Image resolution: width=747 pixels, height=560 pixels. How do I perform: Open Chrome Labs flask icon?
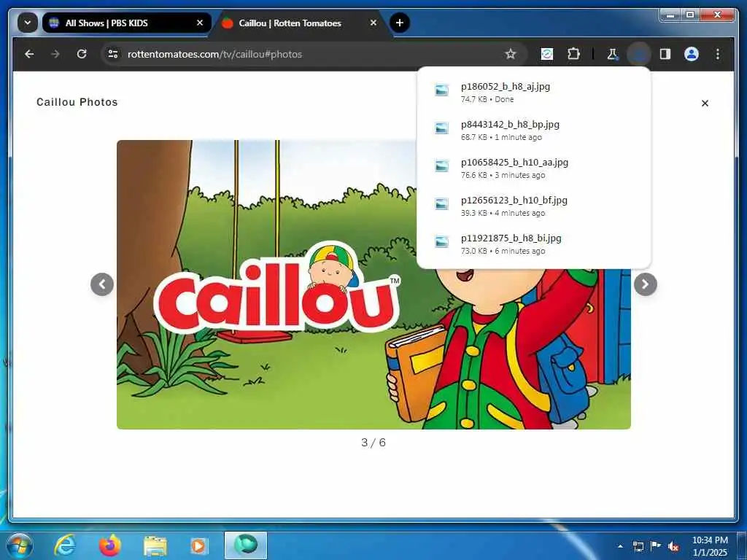coord(612,54)
